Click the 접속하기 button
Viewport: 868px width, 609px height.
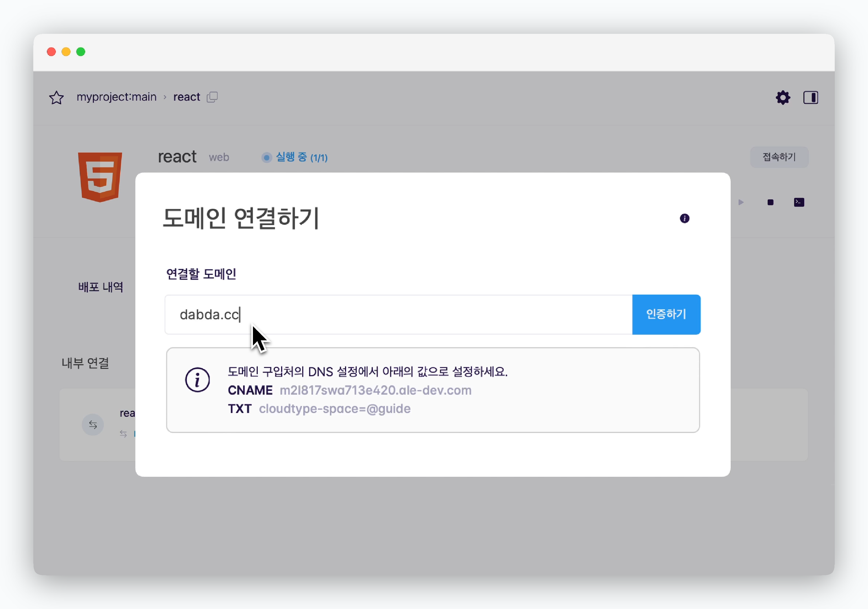pyautogui.click(x=779, y=157)
